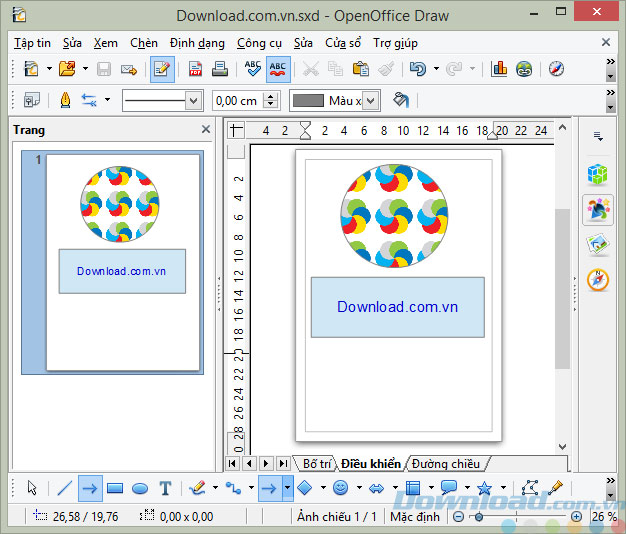Select the Rectangle tool
The image size is (626, 534).
tap(115, 488)
